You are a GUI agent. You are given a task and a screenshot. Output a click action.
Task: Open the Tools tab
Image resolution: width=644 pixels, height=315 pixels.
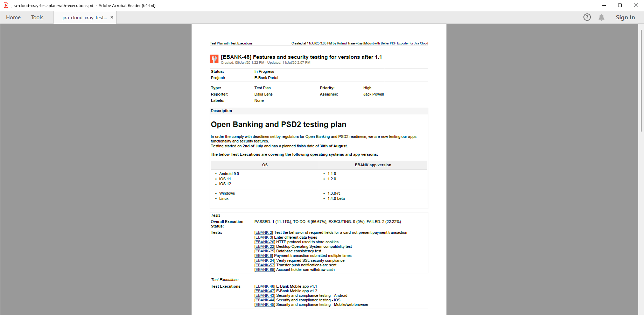coord(37,17)
